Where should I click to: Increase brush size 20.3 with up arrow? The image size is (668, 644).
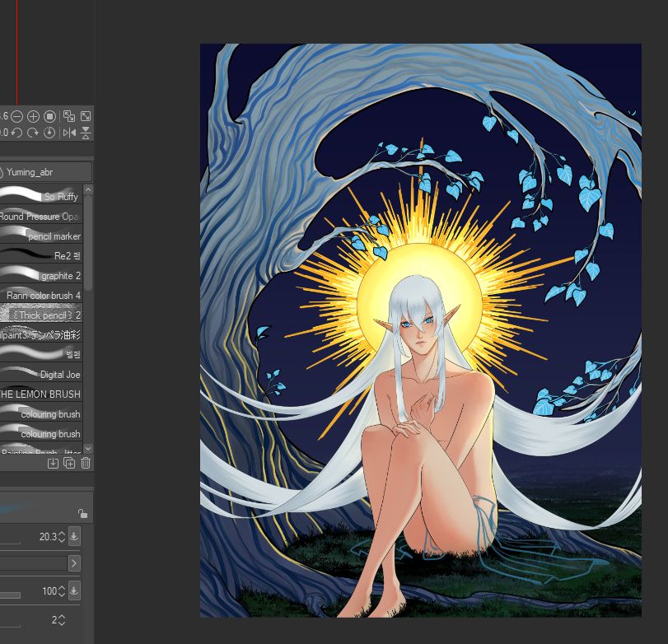pos(63,534)
